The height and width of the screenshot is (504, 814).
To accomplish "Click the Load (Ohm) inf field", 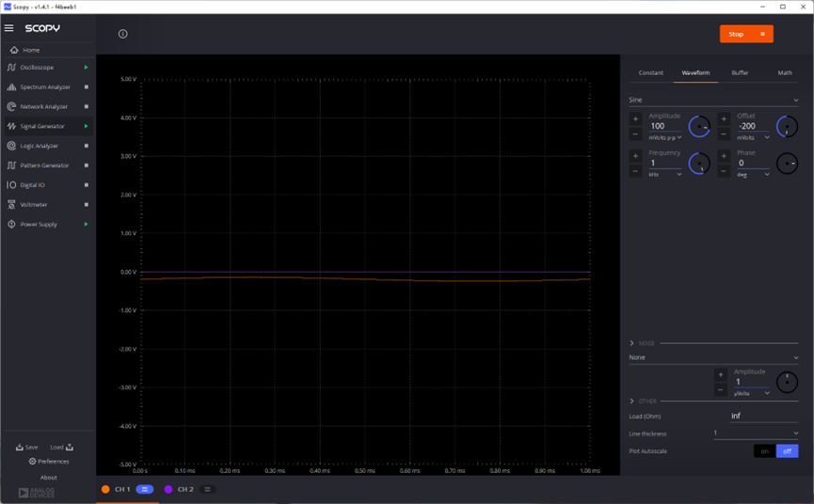I will (x=764, y=416).
